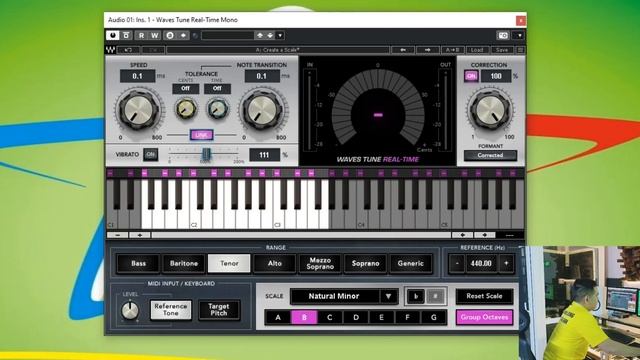
Task: Open the 'A: Create a Scale' preset menu
Action: pos(278,50)
